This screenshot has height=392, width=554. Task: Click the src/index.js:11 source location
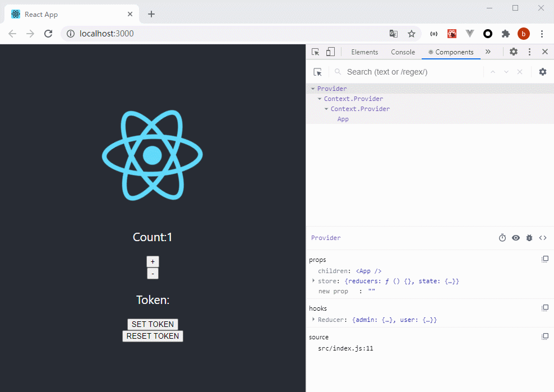(x=345, y=348)
